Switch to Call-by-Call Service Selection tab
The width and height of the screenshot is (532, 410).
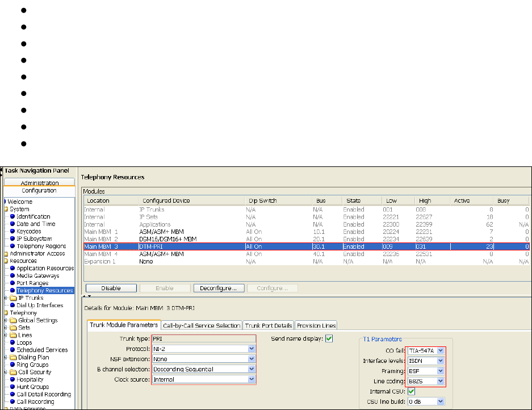coord(202,325)
